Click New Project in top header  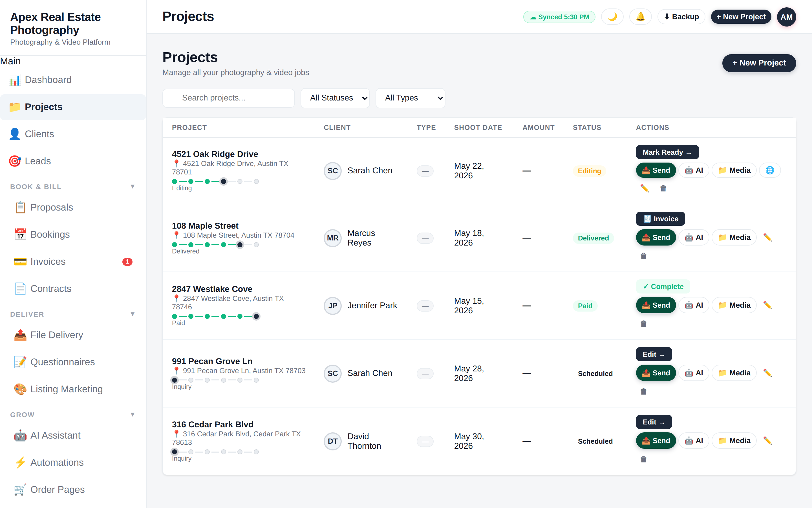[x=741, y=17]
